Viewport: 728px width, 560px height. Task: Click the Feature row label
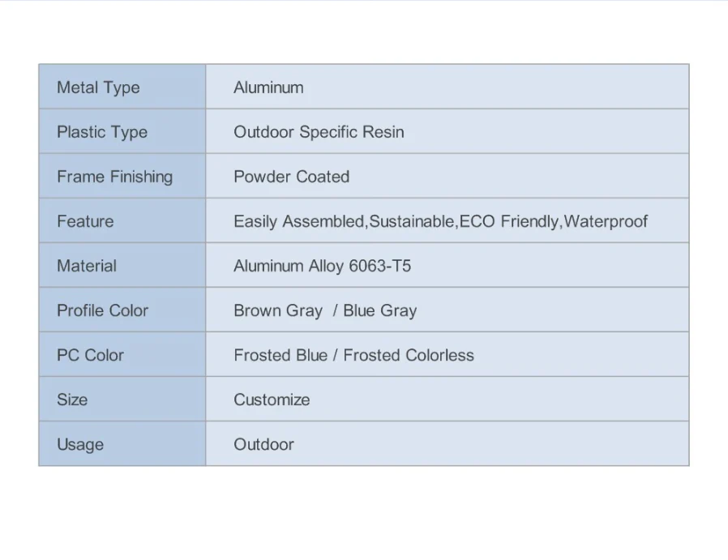(85, 221)
